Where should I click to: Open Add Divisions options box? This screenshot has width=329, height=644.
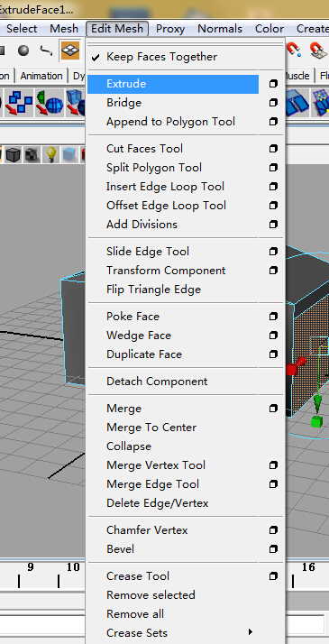(273, 225)
